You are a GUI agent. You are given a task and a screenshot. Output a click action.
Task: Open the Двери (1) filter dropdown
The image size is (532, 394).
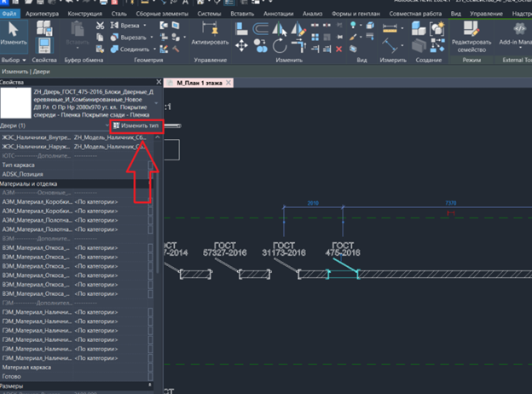tap(107, 125)
